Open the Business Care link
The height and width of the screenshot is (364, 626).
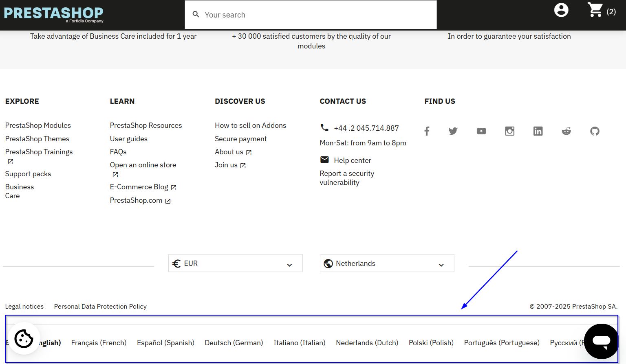pyautogui.click(x=20, y=191)
